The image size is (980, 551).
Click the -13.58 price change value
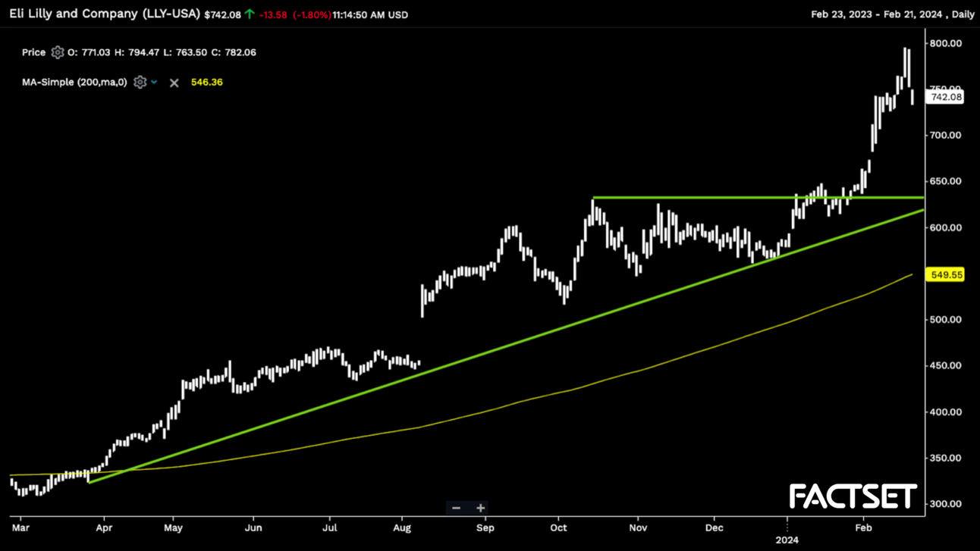[x=273, y=14]
